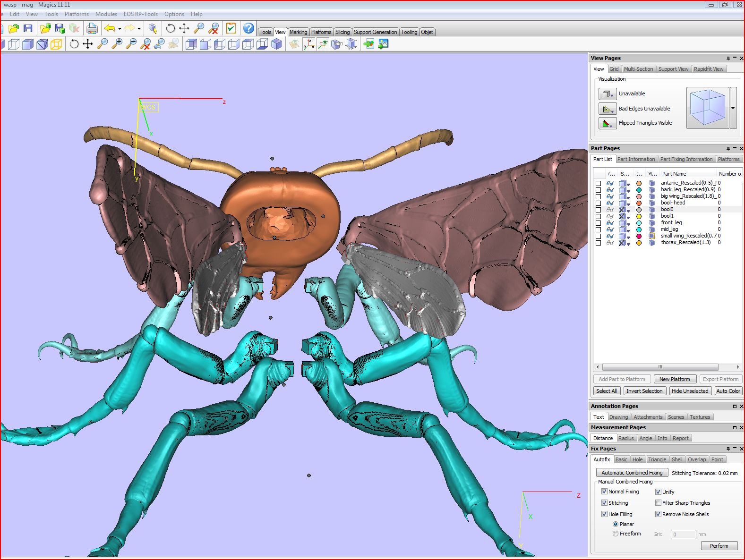Screen dimensions: 745x560
Task: Click the magenta color swatch for small wing
Action: click(639, 236)
